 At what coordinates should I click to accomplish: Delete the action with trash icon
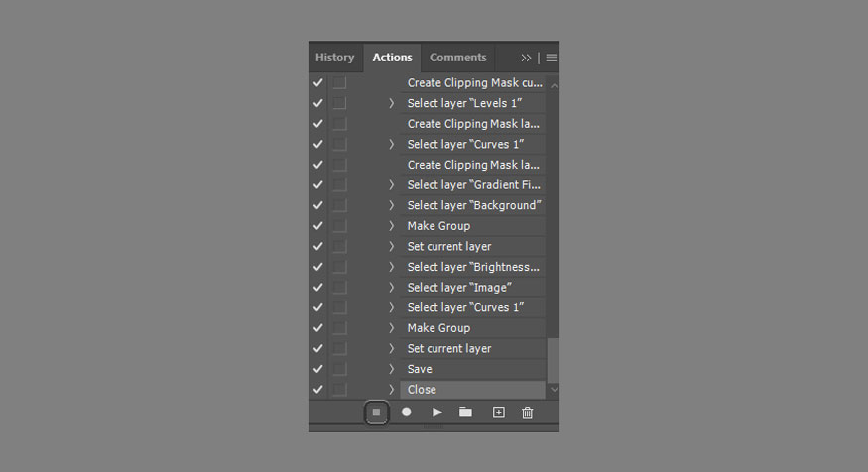(x=528, y=413)
